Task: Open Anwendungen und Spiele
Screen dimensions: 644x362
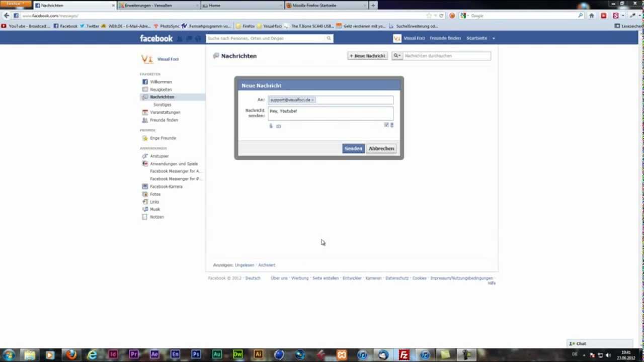Action: pos(174,164)
